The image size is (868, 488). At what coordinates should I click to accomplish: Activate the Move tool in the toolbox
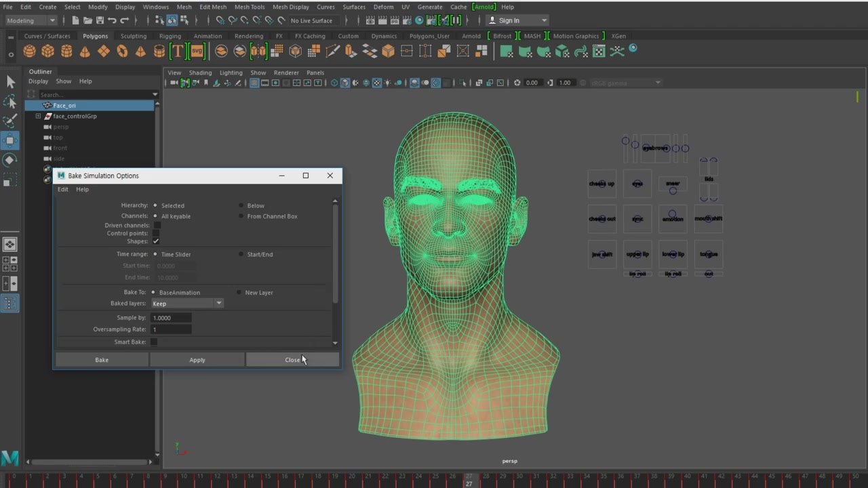pos(10,141)
